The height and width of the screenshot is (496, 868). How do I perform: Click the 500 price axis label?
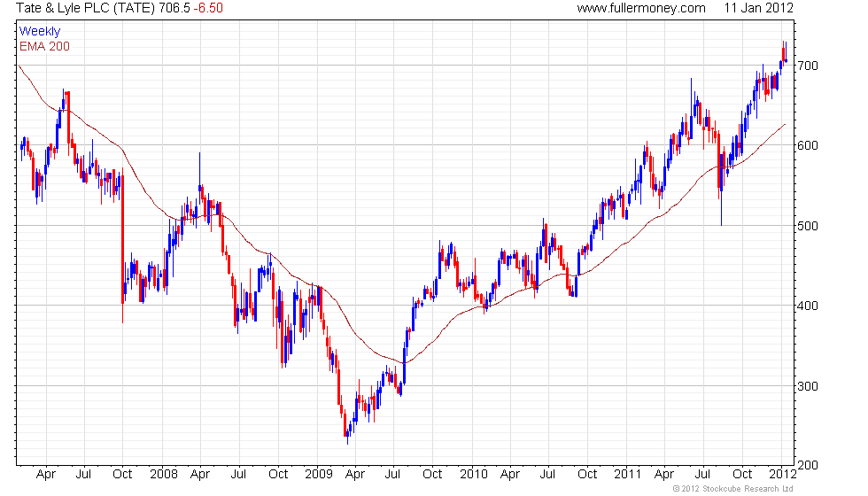(807, 226)
